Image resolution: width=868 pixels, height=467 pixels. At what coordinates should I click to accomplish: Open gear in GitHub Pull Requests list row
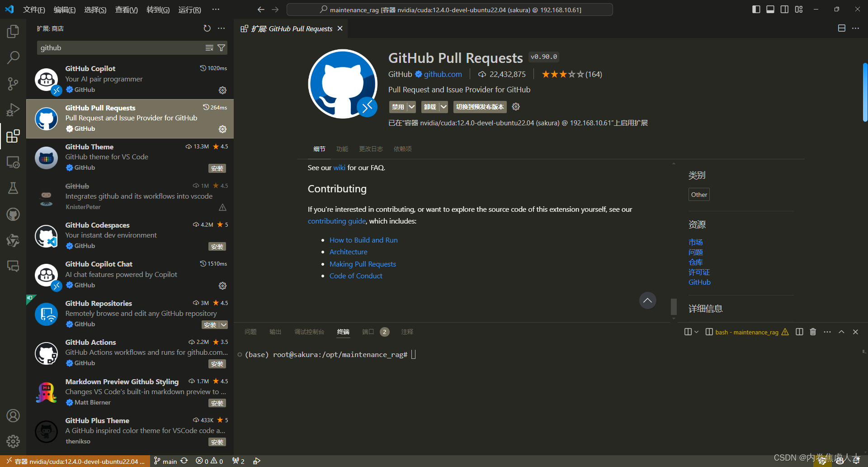(222, 129)
